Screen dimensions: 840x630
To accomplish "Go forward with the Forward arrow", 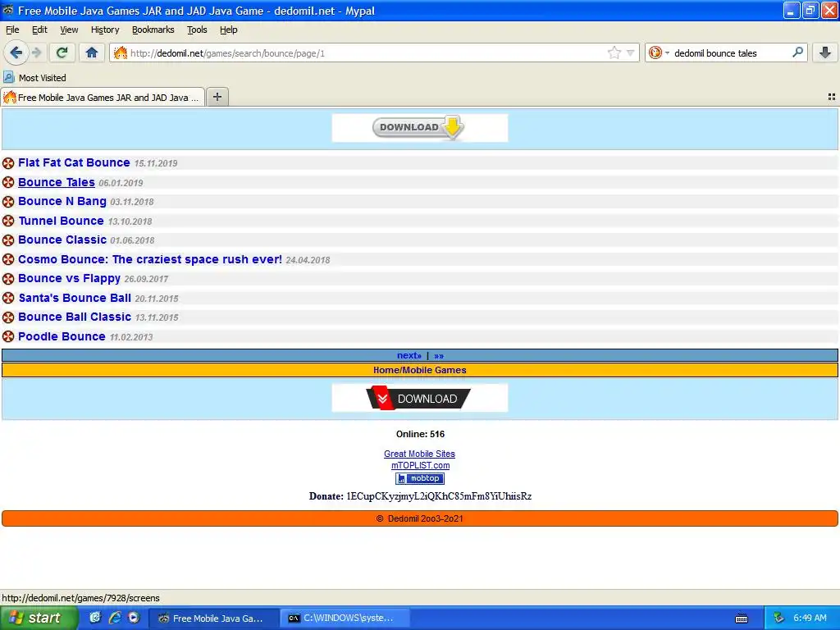I will click(36, 52).
